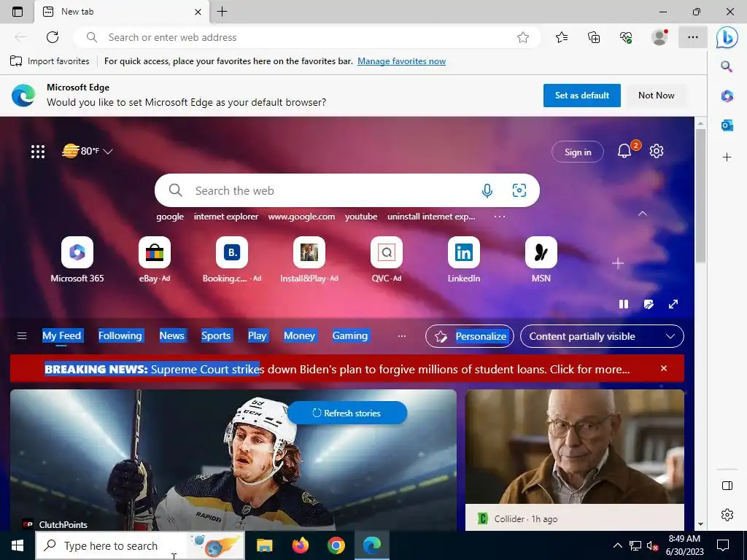Open sidebar settings gear icon

coord(727,514)
